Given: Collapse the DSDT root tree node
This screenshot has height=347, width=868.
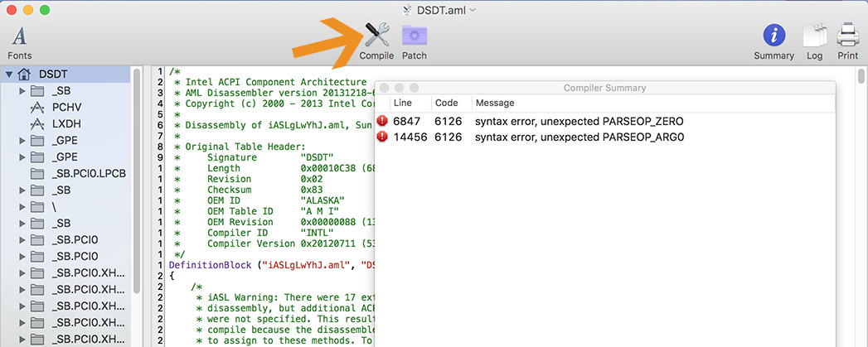Looking at the screenshot, I should click(x=9, y=74).
